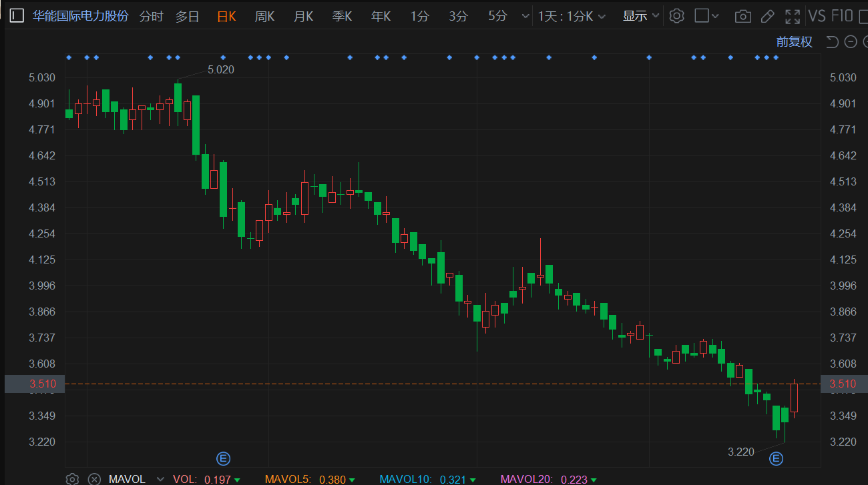Image resolution: width=868 pixels, height=485 pixels.
Task: Select the 月K monthly chart tab
Action: click(x=303, y=16)
